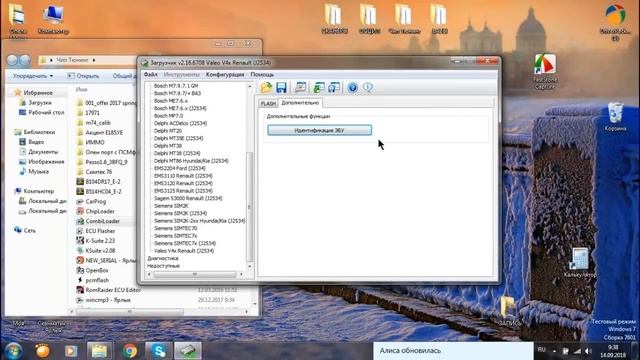Viewport: 640px width, 360px height.
Task: Select Valeo V4x Renault (J2534) entry
Action: (184, 251)
